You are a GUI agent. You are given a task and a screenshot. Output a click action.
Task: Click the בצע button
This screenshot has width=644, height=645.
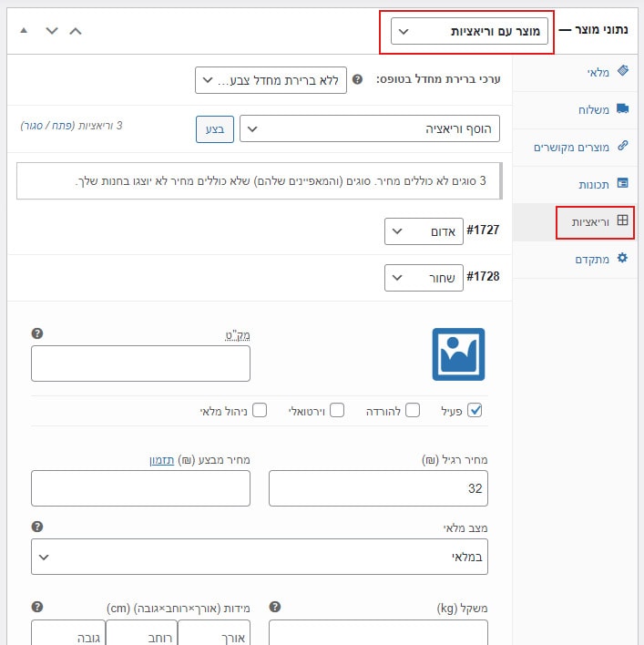215,129
